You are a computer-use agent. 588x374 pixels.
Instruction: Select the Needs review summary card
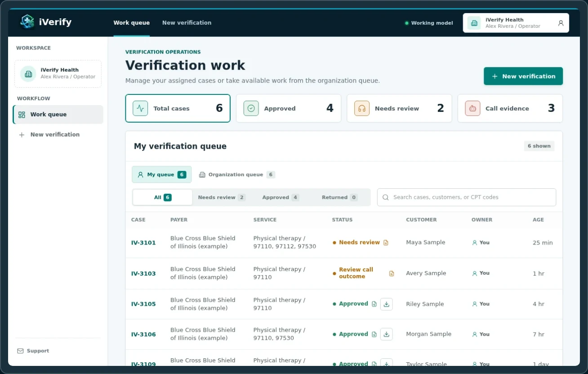click(399, 108)
